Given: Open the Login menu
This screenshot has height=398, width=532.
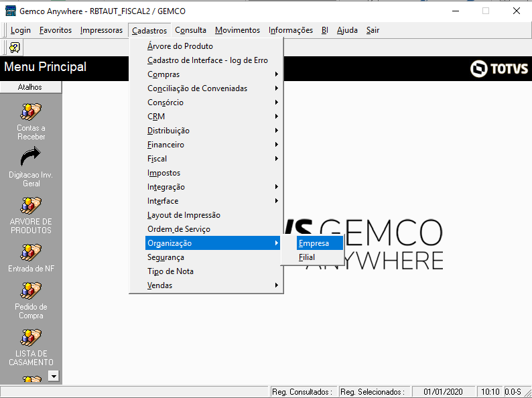Looking at the screenshot, I should coord(20,30).
